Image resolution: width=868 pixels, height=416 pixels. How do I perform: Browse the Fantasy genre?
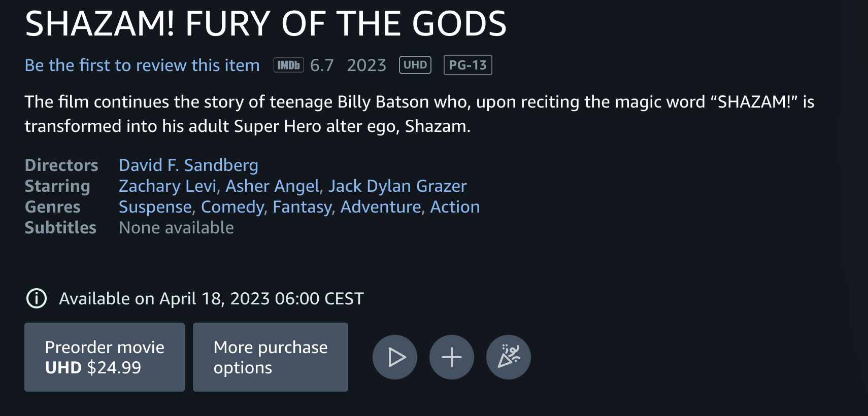pyautogui.click(x=303, y=207)
